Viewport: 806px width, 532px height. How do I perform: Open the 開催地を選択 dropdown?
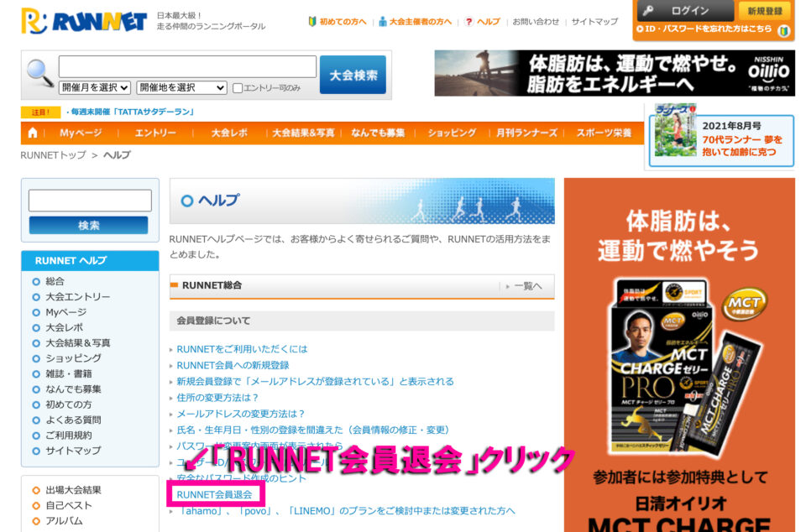tap(181, 88)
